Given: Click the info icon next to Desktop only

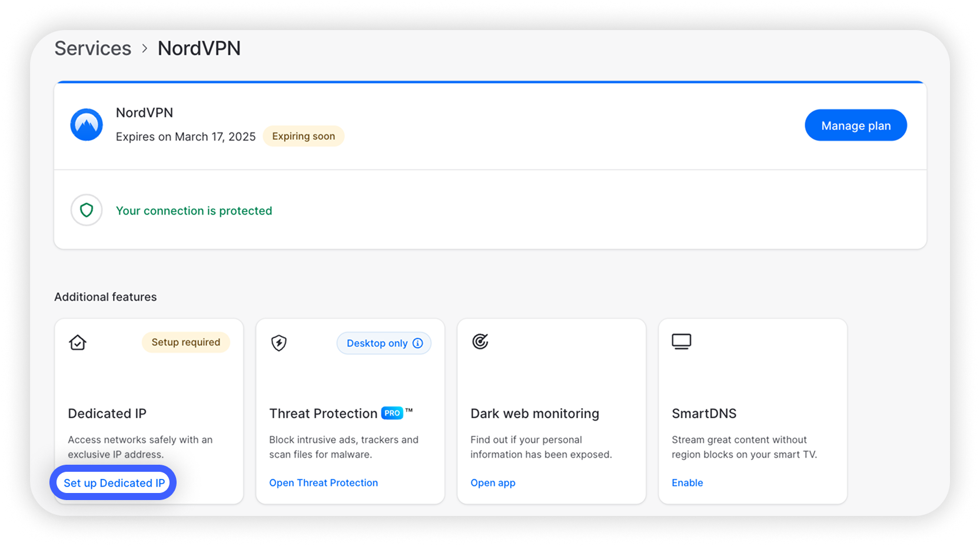Looking at the screenshot, I should [x=417, y=343].
